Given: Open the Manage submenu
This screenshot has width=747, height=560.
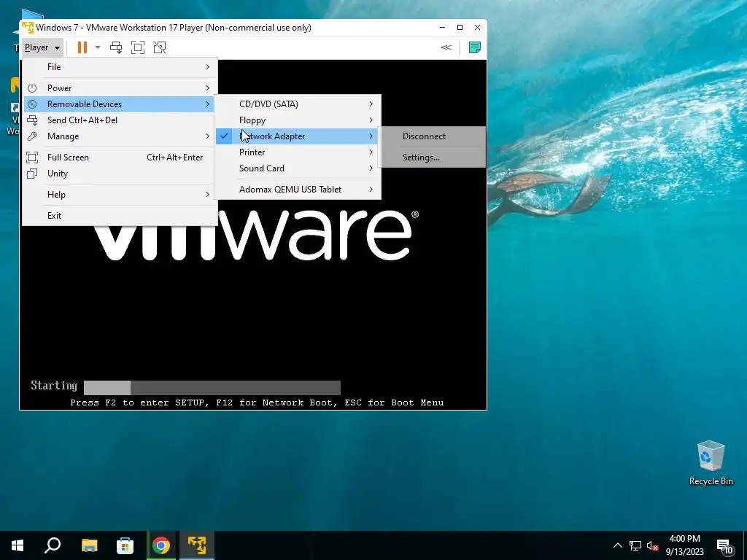Looking at the screenshot, I should pyautogui.click(x=120, y=136).
